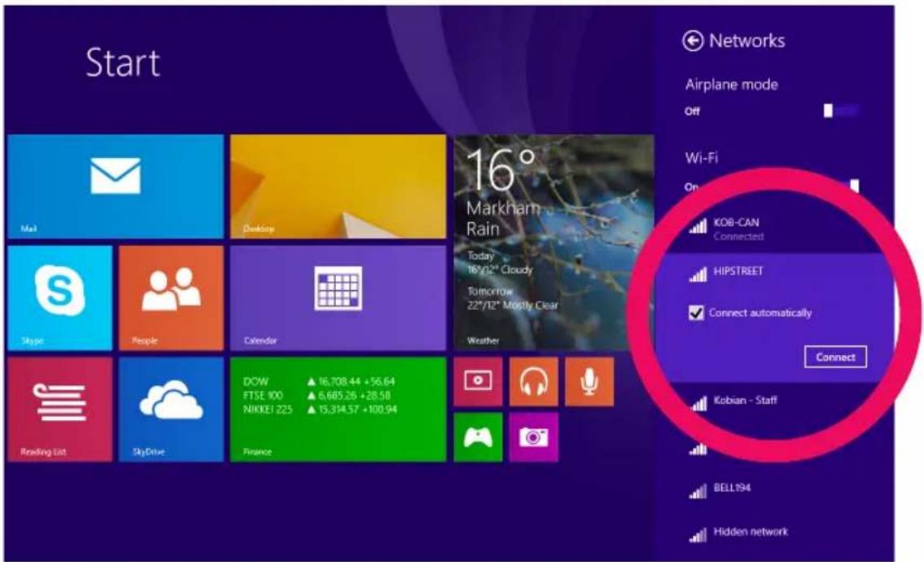924x562 pixels.
Task: Open the Sound Recorder microphone tile
Action: point(589,381)
